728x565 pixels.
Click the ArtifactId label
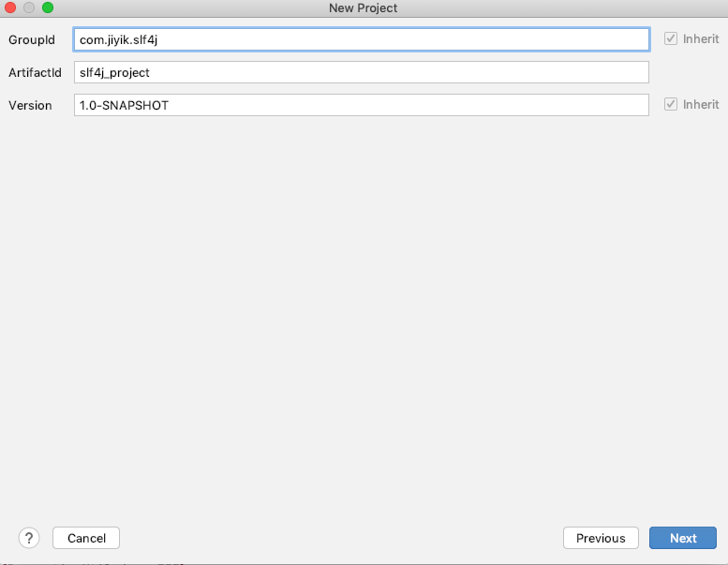(x=35, y=73)
